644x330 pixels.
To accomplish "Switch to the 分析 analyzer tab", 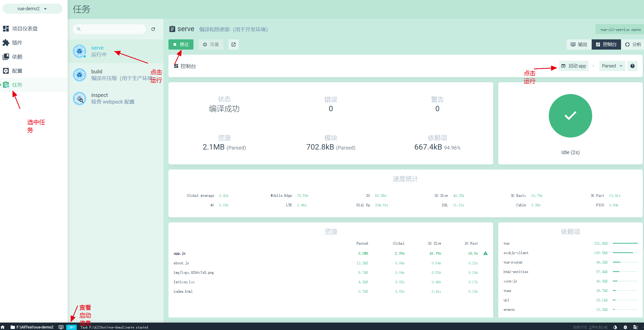I will coord(633,44).
